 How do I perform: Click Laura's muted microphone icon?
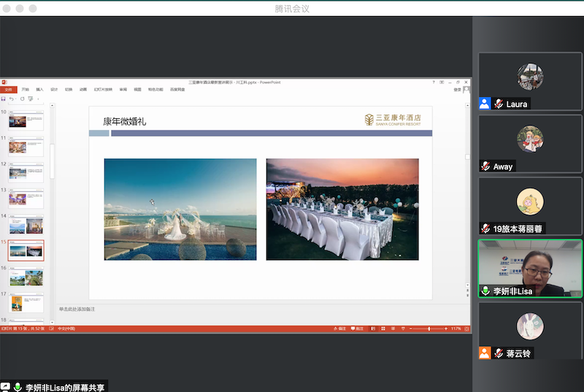(499, 104)
